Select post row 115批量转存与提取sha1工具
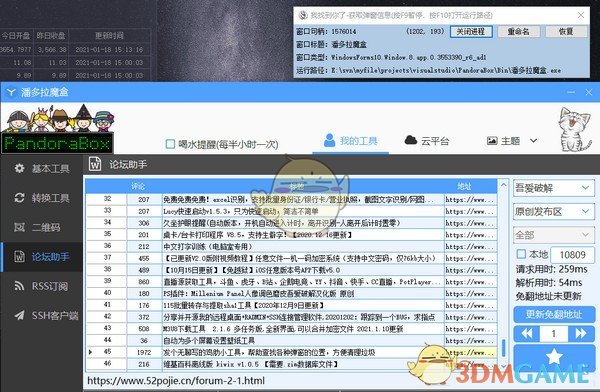 pyautogui.click(x=292, y=305)
